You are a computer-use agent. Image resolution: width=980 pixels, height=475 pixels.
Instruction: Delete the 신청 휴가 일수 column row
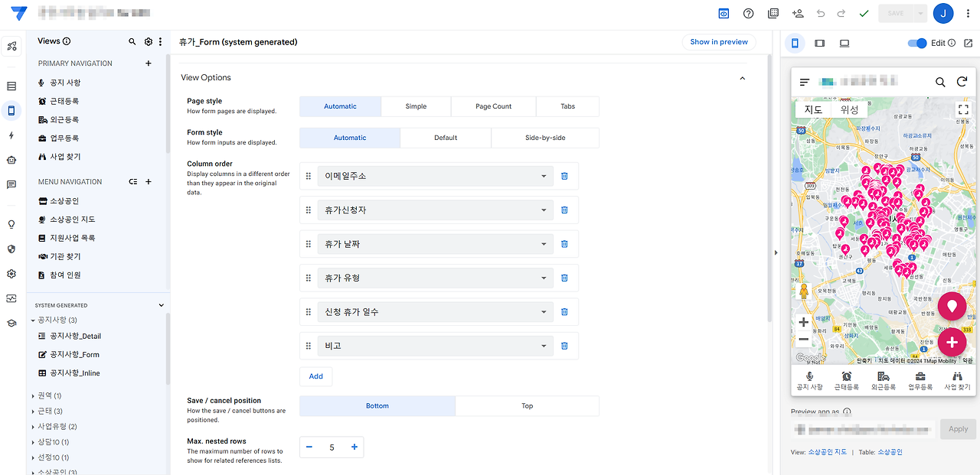click(564, 312)
